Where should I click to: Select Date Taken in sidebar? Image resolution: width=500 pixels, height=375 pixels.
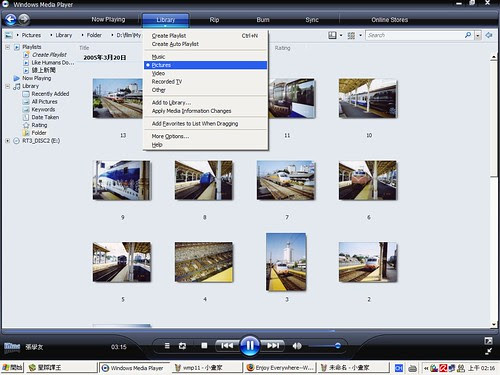pos(45,117)
